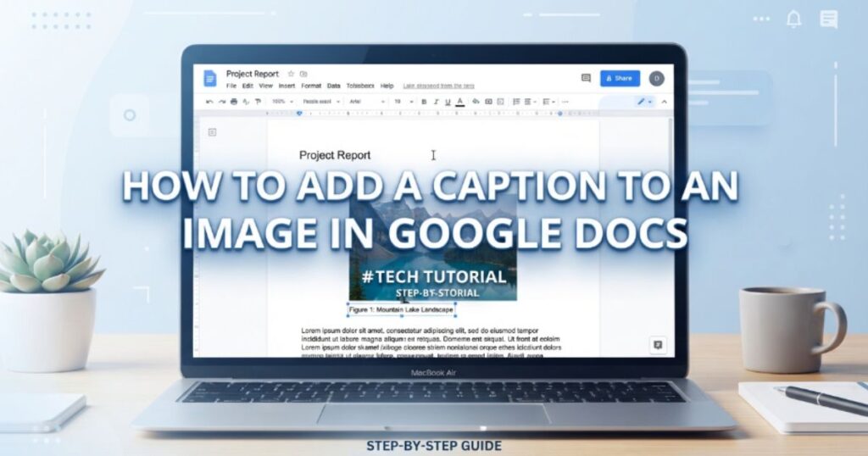Print the document using the printer icon
Screen dimensions: 868x456
(234, 102)
